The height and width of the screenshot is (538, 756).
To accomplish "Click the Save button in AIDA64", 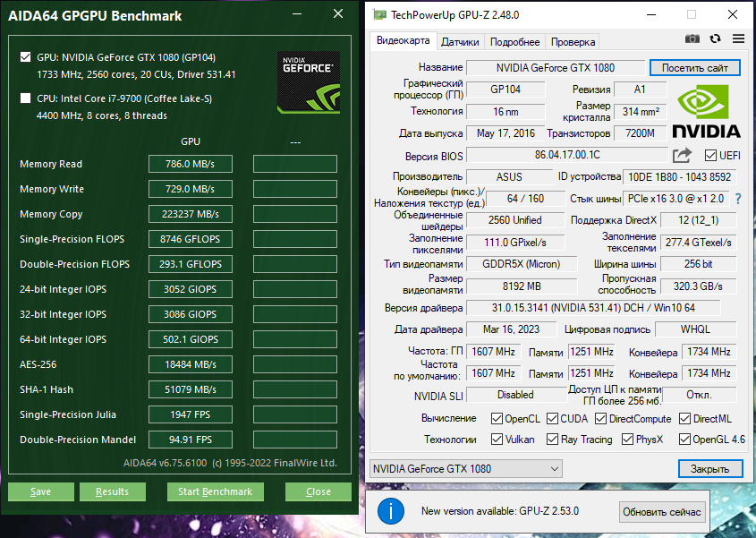I will pos(41,491).
